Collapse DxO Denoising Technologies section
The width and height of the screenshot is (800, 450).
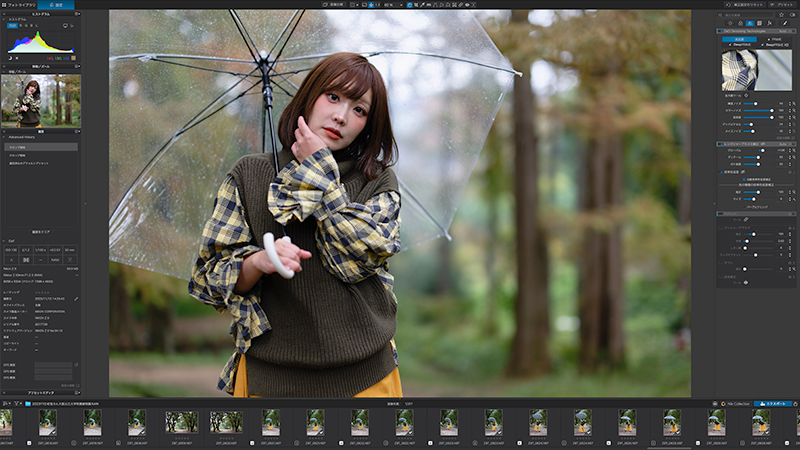[x=756, y=31]
